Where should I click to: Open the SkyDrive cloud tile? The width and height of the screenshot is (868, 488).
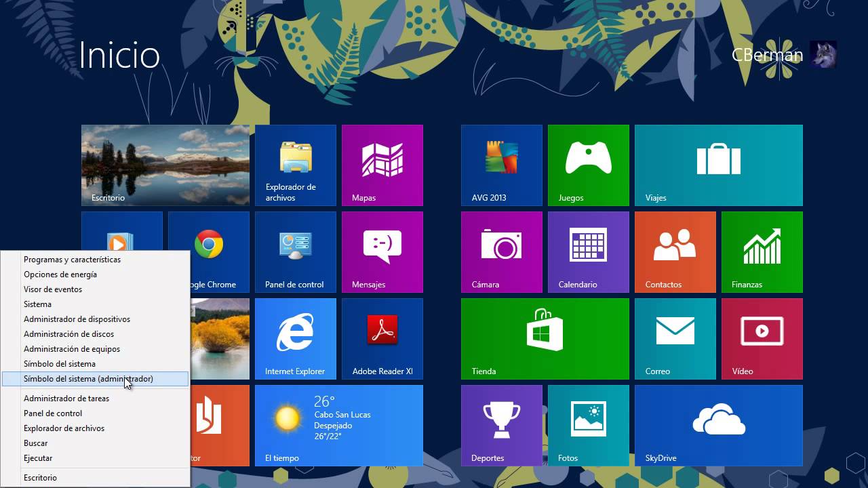[x=719, y=426]
